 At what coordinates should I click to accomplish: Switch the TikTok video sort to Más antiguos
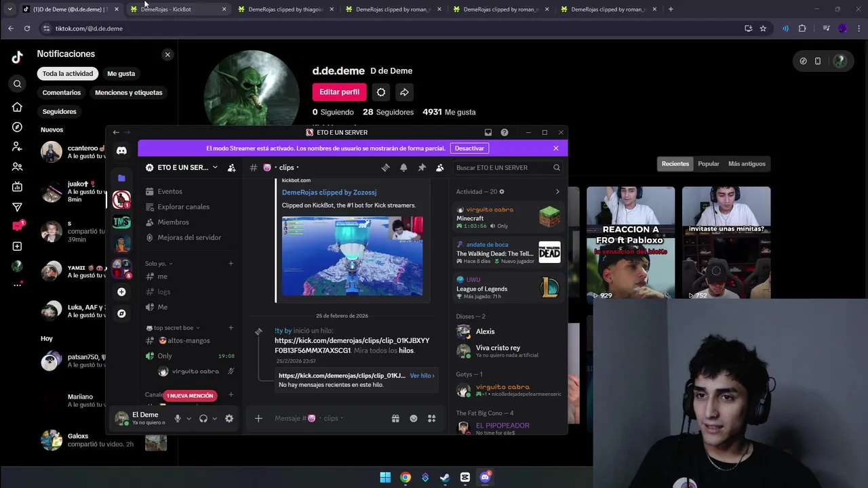pos(747,163)
